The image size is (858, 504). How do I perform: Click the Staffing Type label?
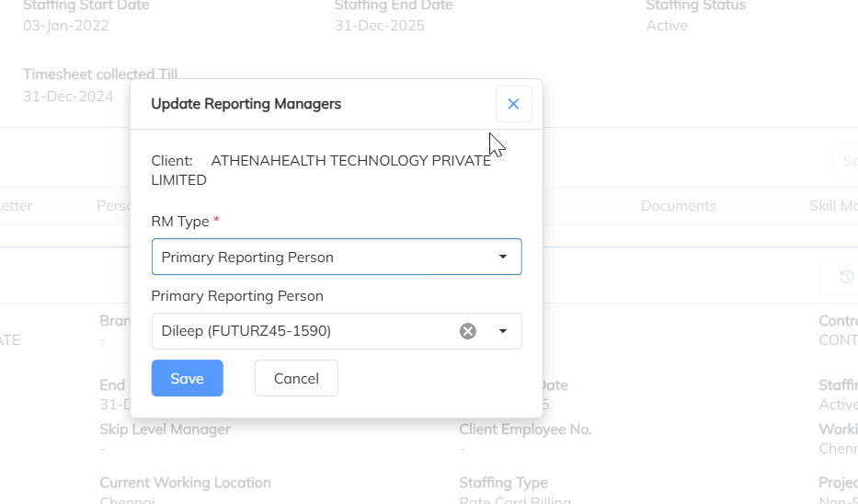(x=503, y=483)
